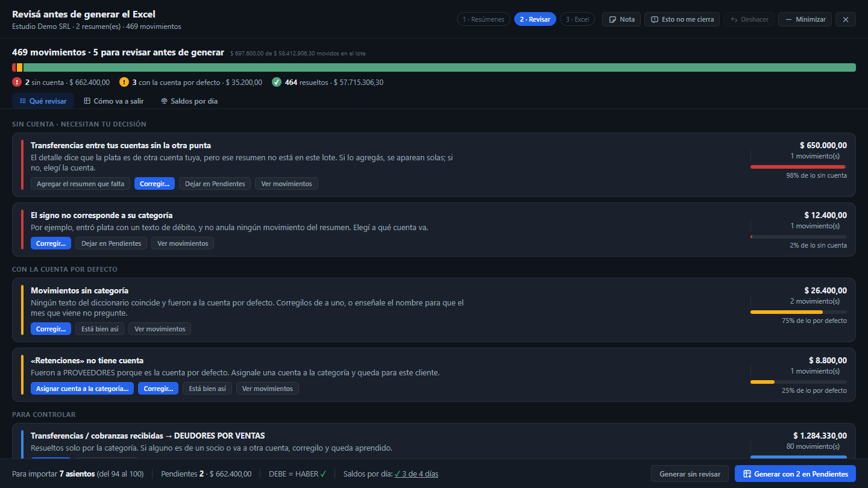
Task: Close the review dialog with the X
Action: coord(846,19)
